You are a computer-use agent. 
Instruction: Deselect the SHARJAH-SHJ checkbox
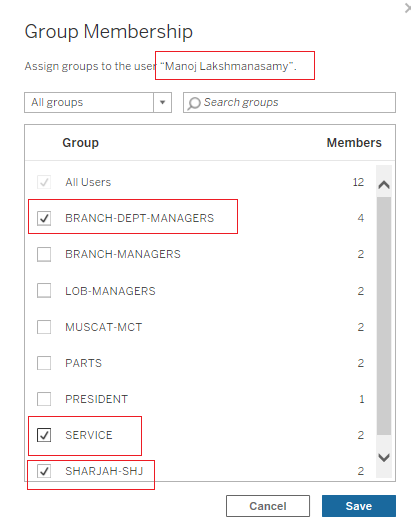[x=44, y=471]
